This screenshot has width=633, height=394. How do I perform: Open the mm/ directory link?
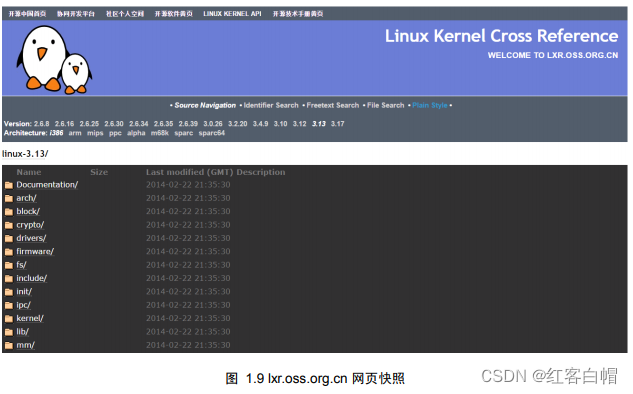(25, 345)
